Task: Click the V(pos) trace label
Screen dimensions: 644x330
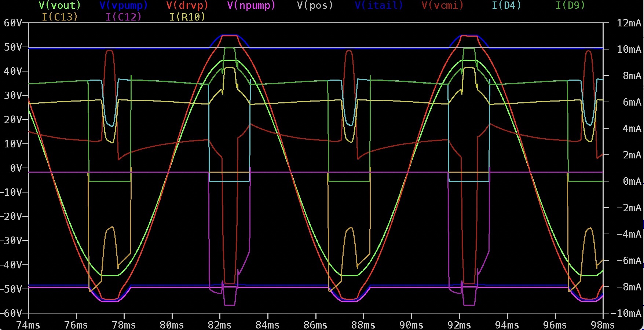Action: 315,5
